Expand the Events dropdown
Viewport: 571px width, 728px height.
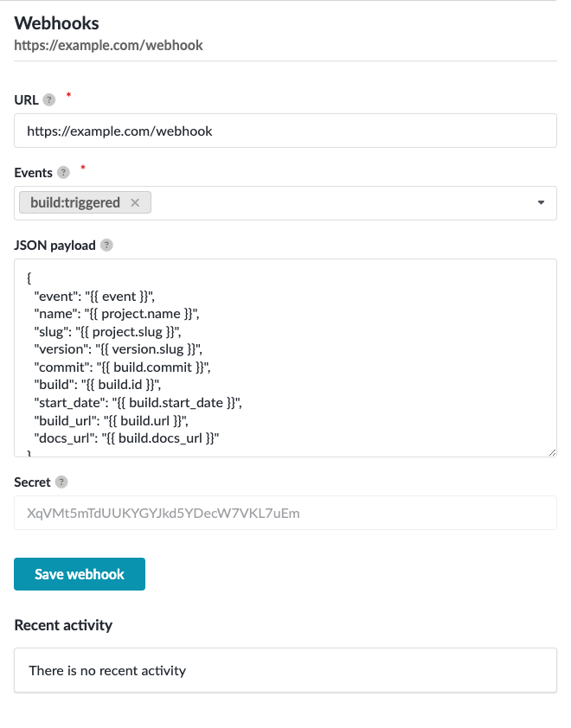[x=540, y=202]
